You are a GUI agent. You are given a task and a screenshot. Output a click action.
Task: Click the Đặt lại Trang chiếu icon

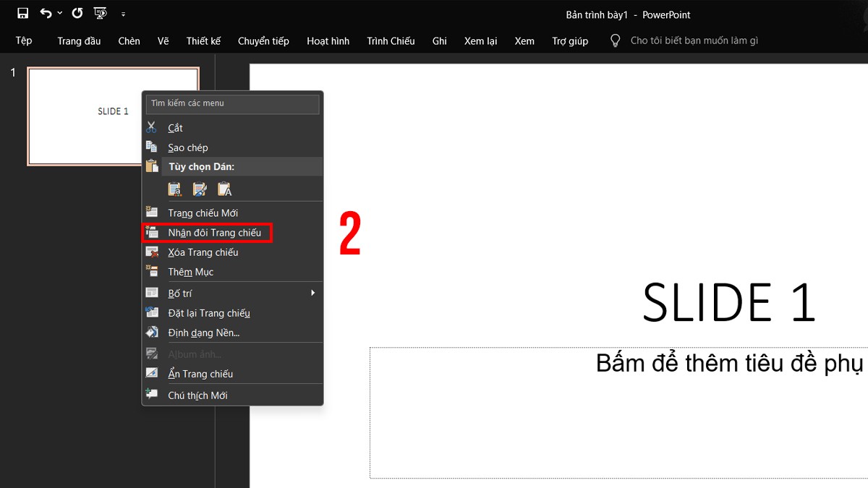click(x=152, y=312)
